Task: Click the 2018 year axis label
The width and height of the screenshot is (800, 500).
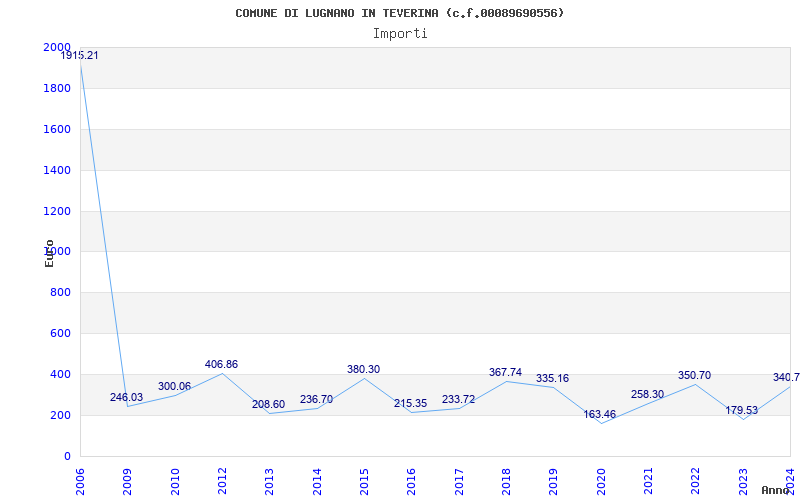Action: click(506, 482)
